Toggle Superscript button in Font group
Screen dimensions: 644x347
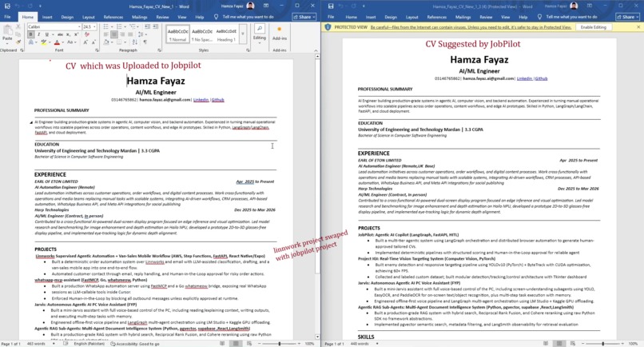[x=76, y=34]
